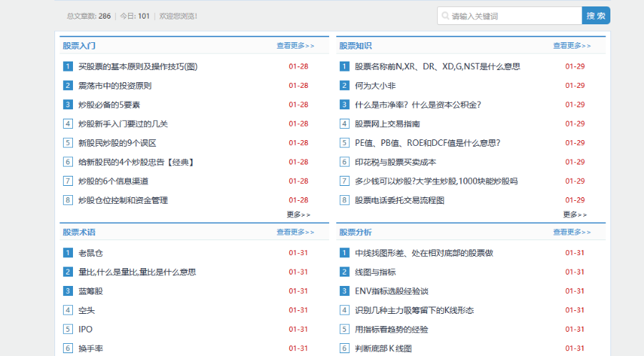Click rank badge 3 beside ENV指标选股经验谈
The width and height of the screenshot is (644, 356).
click(344, 291)
